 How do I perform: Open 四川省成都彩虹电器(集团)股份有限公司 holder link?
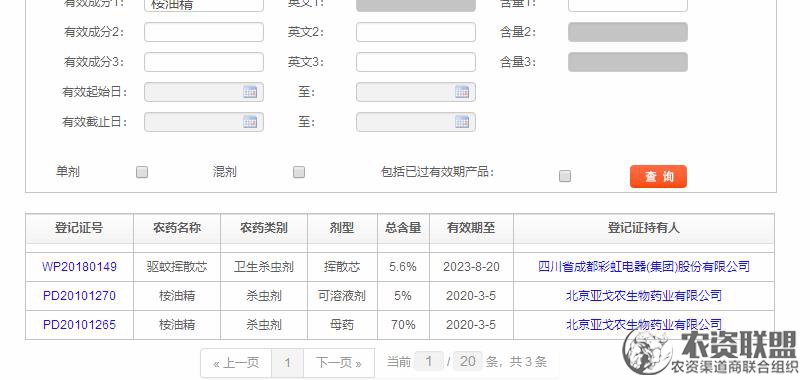(644, 267)
